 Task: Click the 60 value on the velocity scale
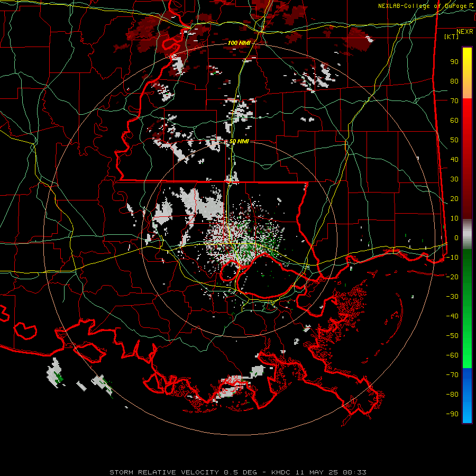[x=454, y=121]
